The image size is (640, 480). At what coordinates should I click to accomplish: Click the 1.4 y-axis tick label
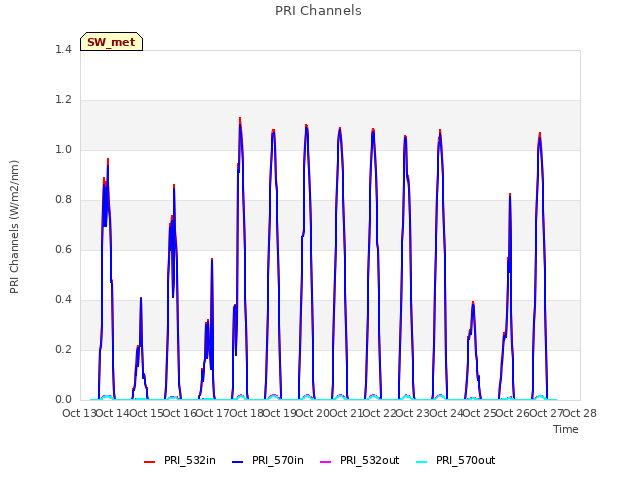pyautogui.click(x=63, y=49)
